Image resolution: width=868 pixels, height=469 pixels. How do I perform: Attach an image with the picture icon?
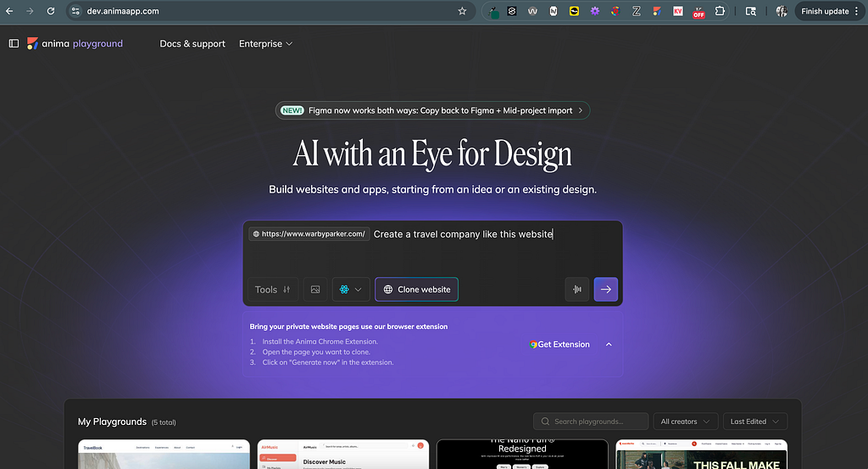click(x=315, y=289)
